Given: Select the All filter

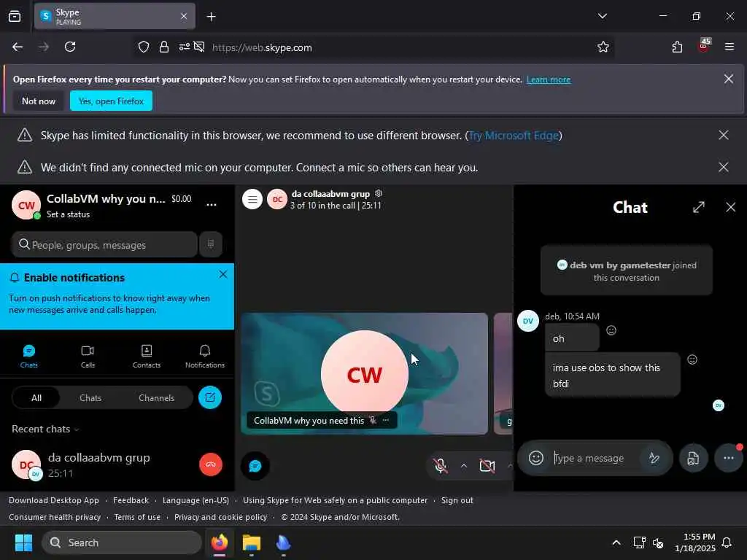Looking at the screenshot, I should [x=36, y=397].
